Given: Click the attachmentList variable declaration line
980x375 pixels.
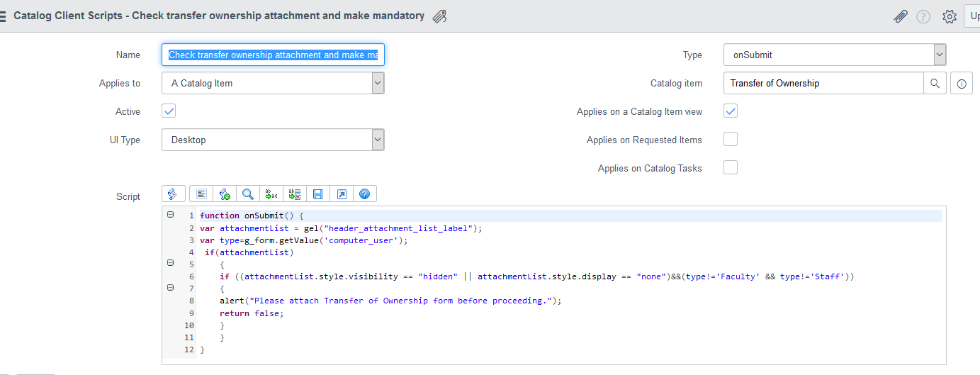Looking at the screenshot, I should (x=341, y=228).
